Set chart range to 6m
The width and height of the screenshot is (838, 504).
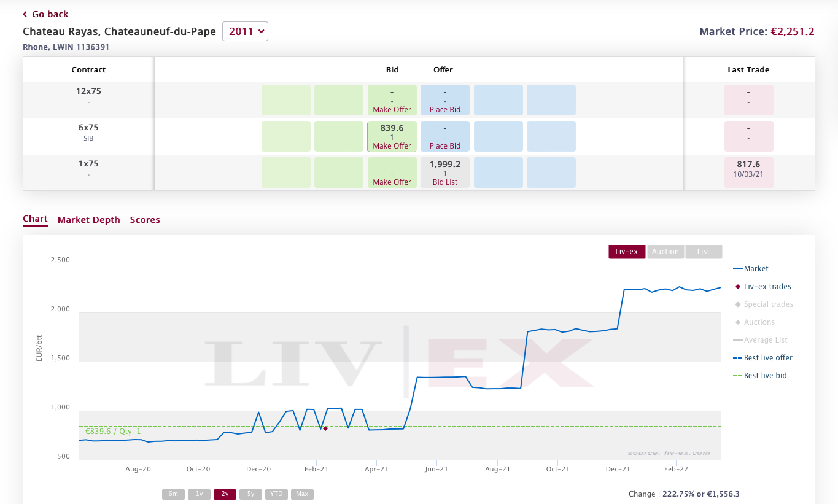(174, 494)
